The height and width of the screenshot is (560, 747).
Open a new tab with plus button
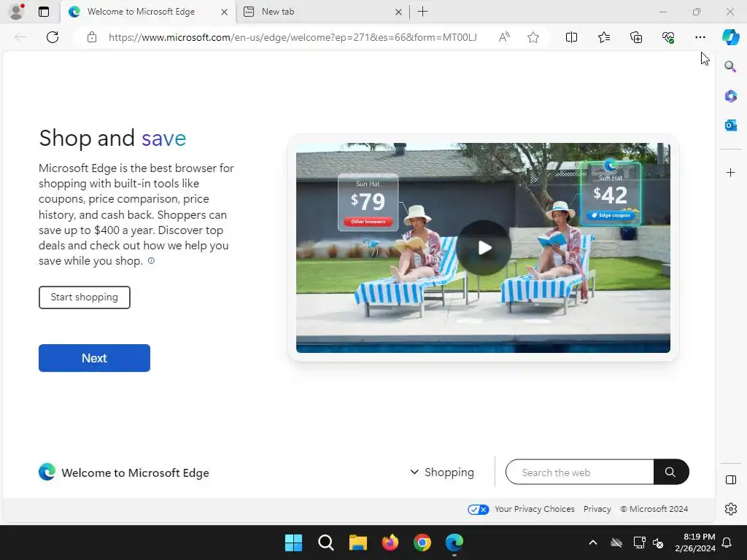[422, 12]
